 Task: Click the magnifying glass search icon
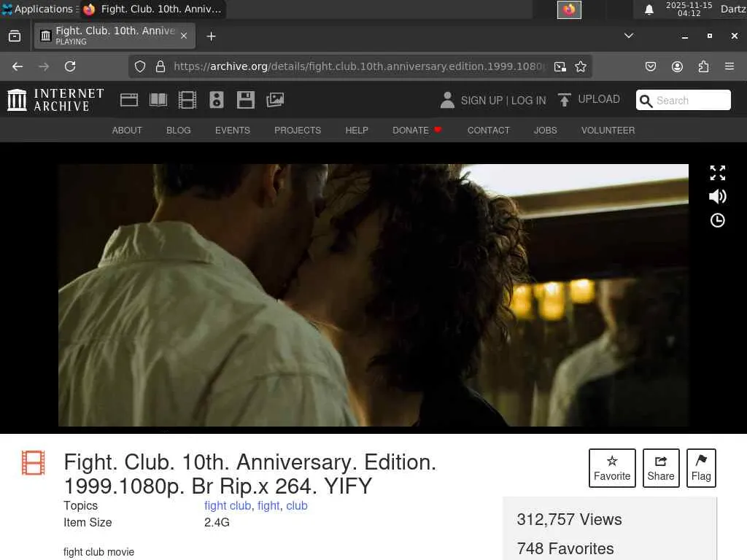click(646, 101)
